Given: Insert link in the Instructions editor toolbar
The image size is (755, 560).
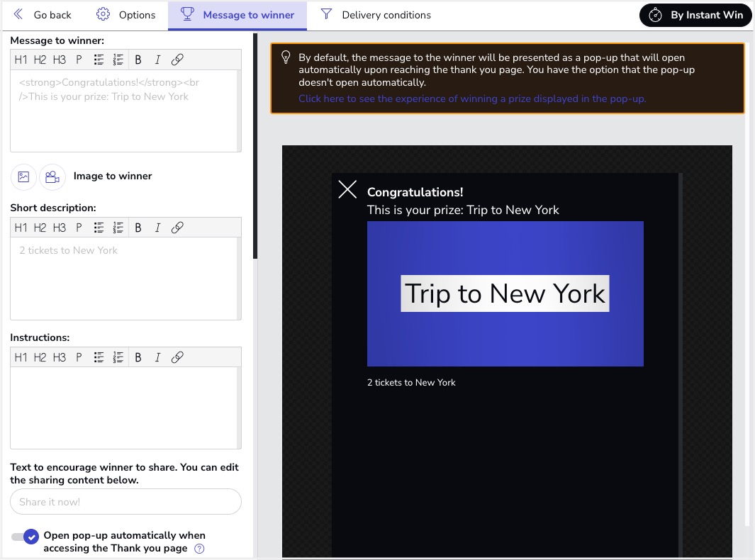Looking at the screenshot, I should [177, 357].
